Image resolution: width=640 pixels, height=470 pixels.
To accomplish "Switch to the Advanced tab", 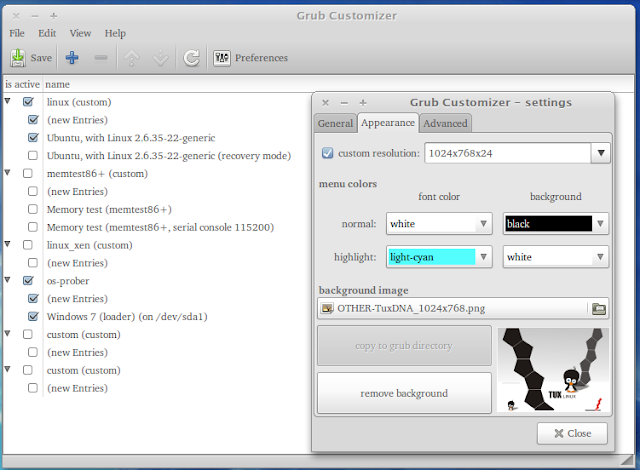I will 444,123.
